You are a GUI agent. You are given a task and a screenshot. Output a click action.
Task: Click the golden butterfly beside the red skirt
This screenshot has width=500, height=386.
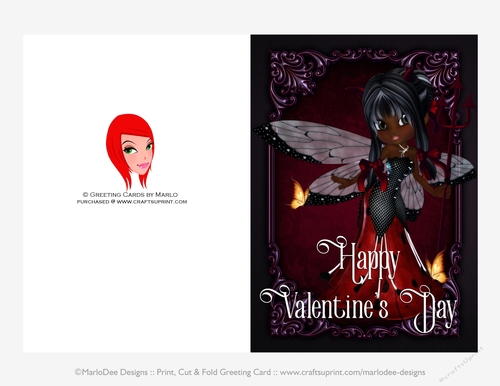(437, 267)
